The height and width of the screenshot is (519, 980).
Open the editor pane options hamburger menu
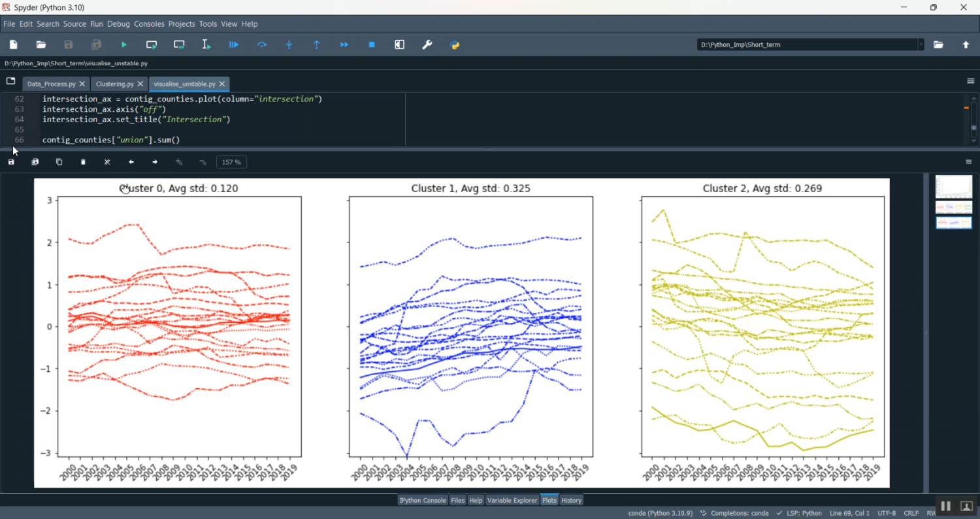(x=970, y=81)
